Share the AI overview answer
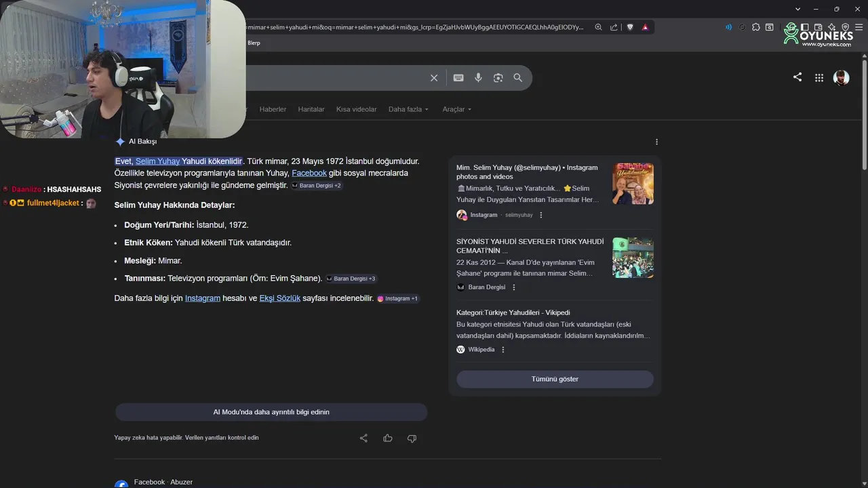Viewport: 868px width, 488px height. pos(363,438)
